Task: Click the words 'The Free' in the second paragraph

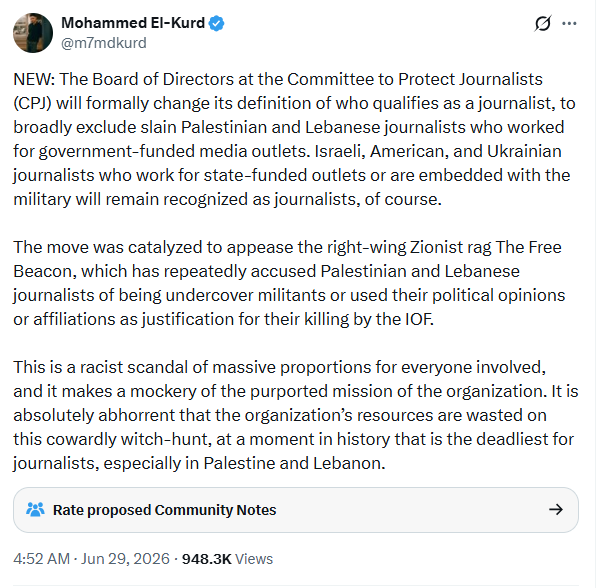Action: (x=528, y=247)
